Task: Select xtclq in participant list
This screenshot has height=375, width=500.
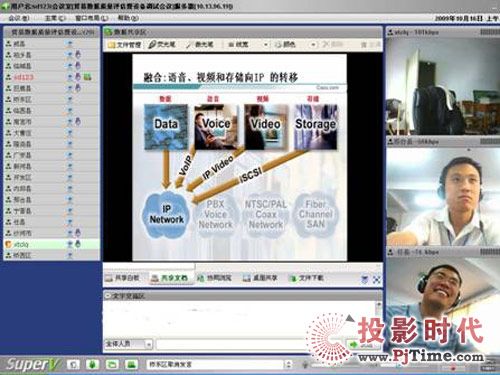Action: pyautogui.click(x=51, y=244)
